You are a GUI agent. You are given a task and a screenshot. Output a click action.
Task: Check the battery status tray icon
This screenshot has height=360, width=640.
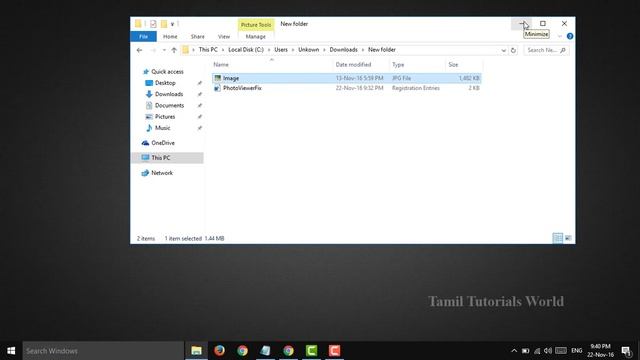coord(526,351)
